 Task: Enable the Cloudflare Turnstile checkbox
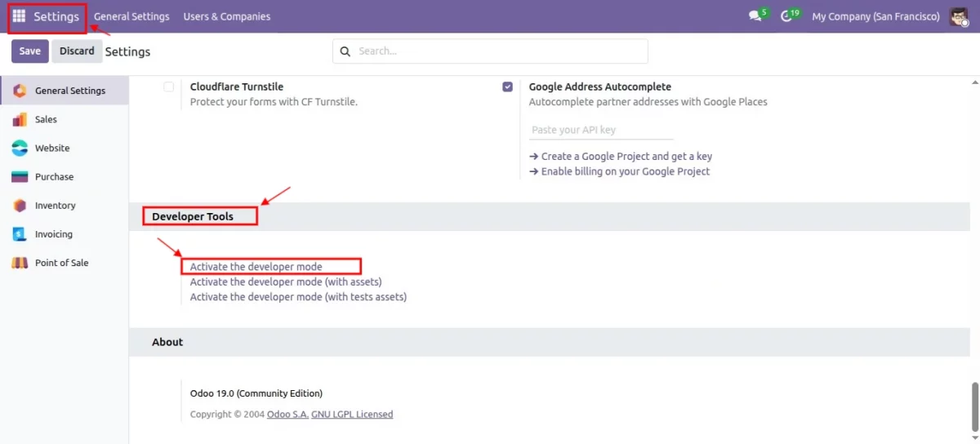click(169, 87)
